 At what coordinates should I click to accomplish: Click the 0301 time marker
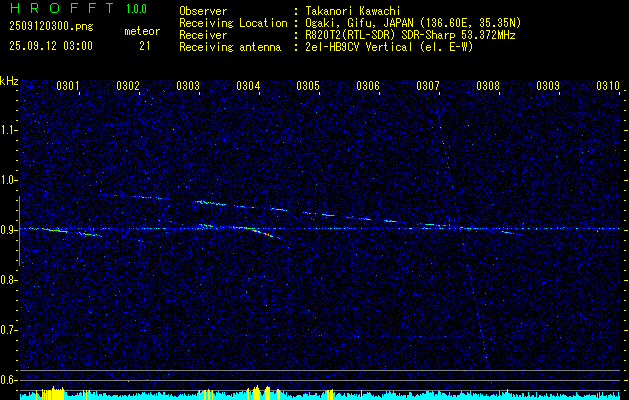point(67,85)
